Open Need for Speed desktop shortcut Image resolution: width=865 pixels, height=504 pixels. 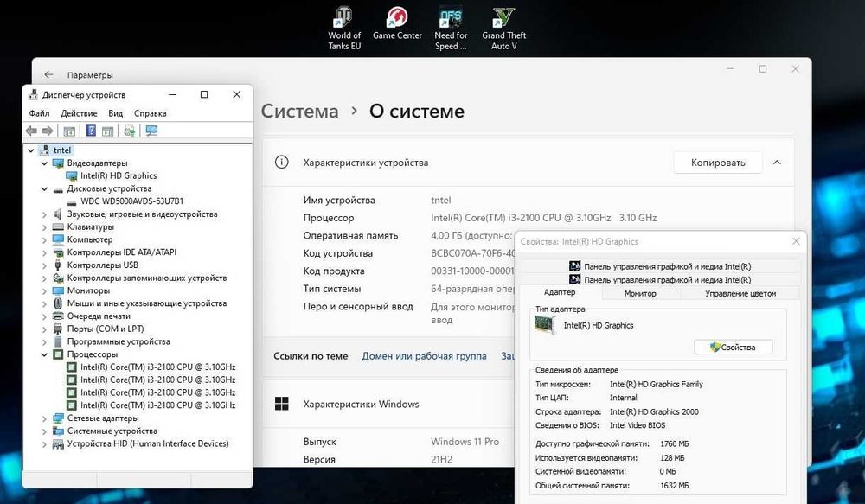coord(451,29)
